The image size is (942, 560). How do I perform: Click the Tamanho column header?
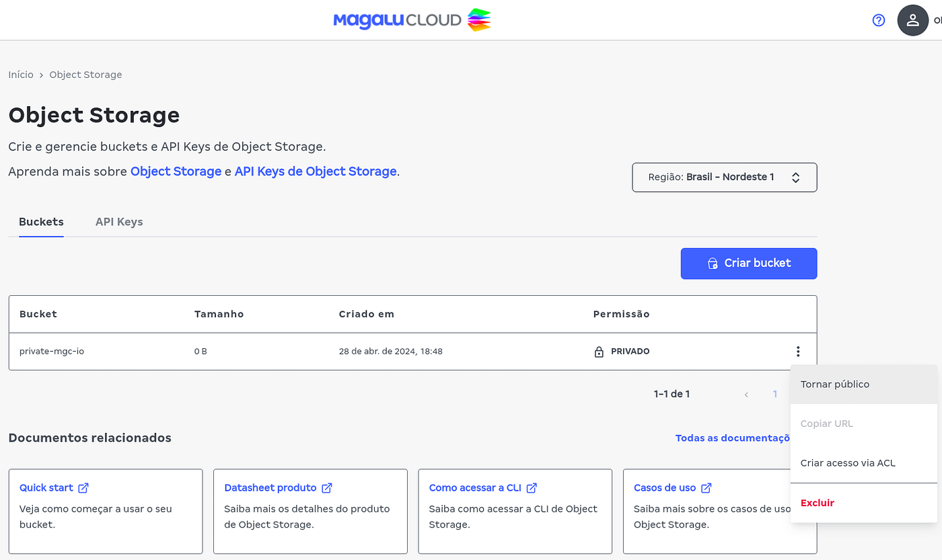click(219, 314)
